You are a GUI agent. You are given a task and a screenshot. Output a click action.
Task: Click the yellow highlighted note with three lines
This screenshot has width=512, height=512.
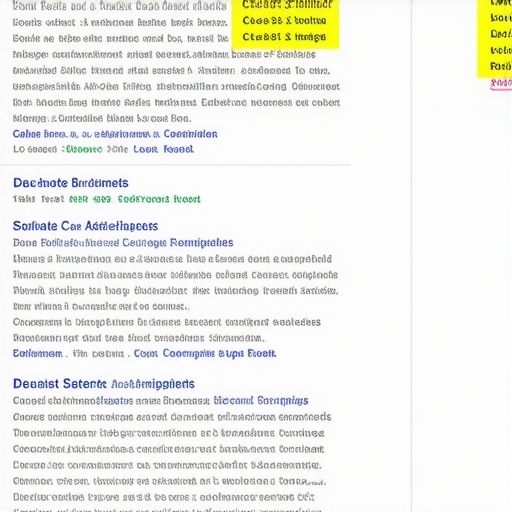[285, 23]
